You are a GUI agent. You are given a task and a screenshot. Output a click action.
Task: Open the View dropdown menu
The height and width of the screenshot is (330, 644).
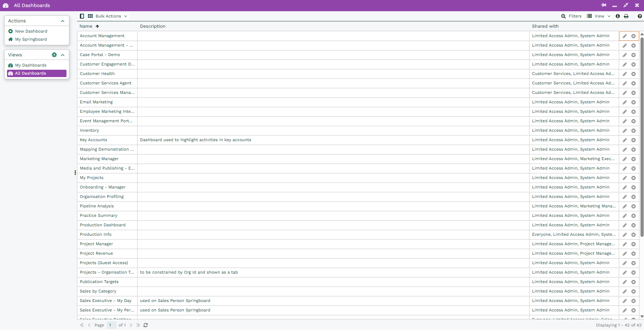pyautogui.click(x=599, y=16)
